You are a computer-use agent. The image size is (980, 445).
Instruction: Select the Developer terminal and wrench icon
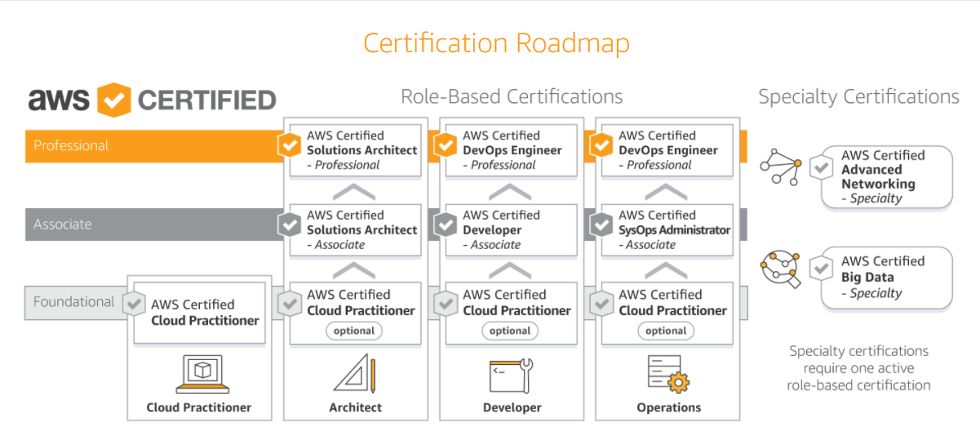pyautogui.click(x=511, y=374)
